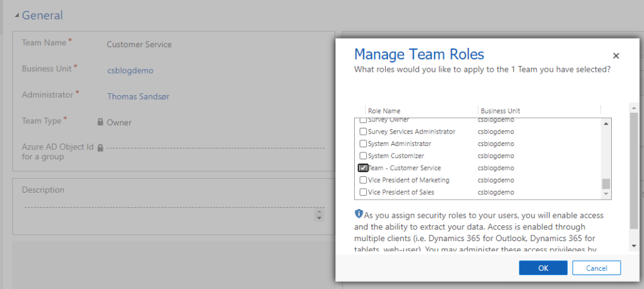
Task: Click the lock icon beside Azure AD Object Id
Action: (100, 147)
